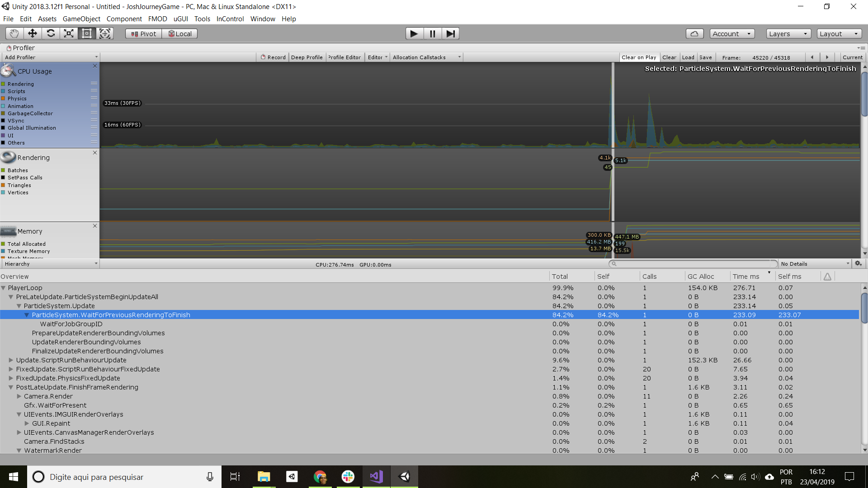Open Unity Collab cloud panel
This screenshot has height=488, width=868.
694,33
